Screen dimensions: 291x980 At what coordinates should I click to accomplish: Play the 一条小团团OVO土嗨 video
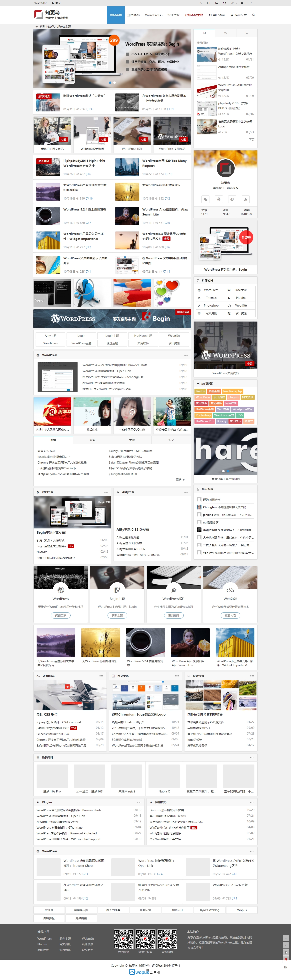[x=132, y=412]
